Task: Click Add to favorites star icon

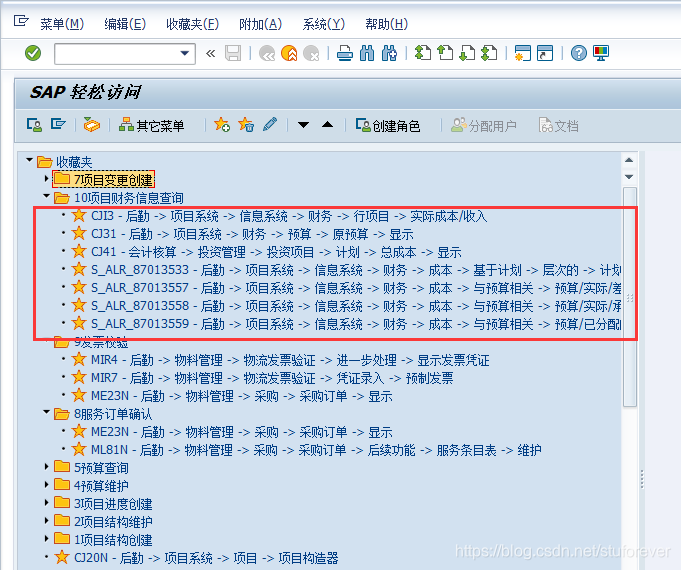Action: tap(222, 125)
